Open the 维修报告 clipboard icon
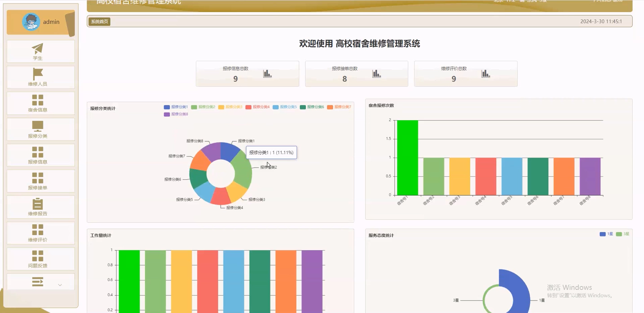Image resolution: width=644 pixels, height=313 pixels. tap(38, 204)
